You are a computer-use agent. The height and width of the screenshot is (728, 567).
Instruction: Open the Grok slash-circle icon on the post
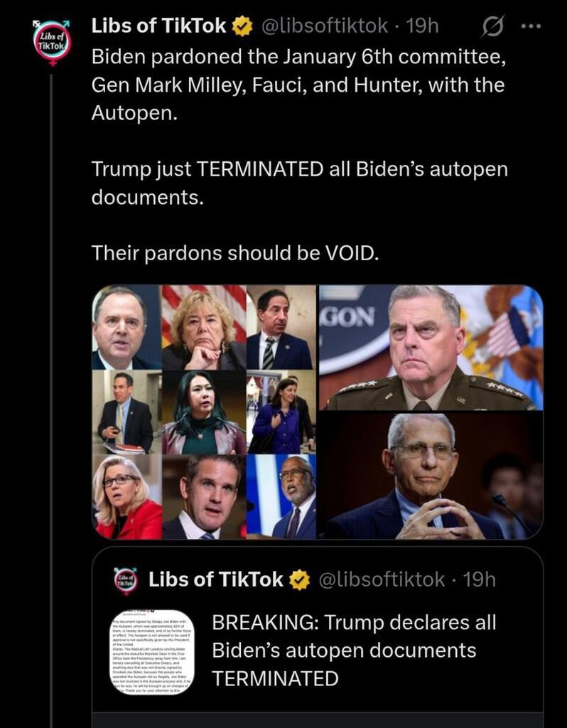coord(492,26)
